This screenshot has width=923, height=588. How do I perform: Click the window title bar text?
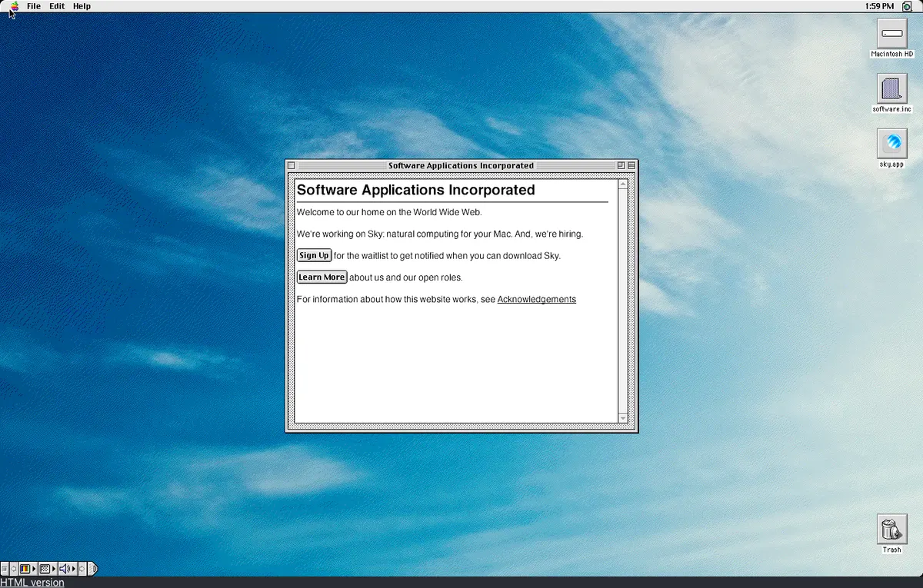click(461, 165)
